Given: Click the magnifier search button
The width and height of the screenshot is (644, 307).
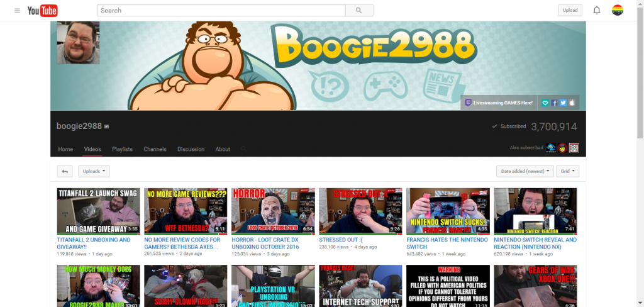Looking at the screenshot, I should [359, 11].
